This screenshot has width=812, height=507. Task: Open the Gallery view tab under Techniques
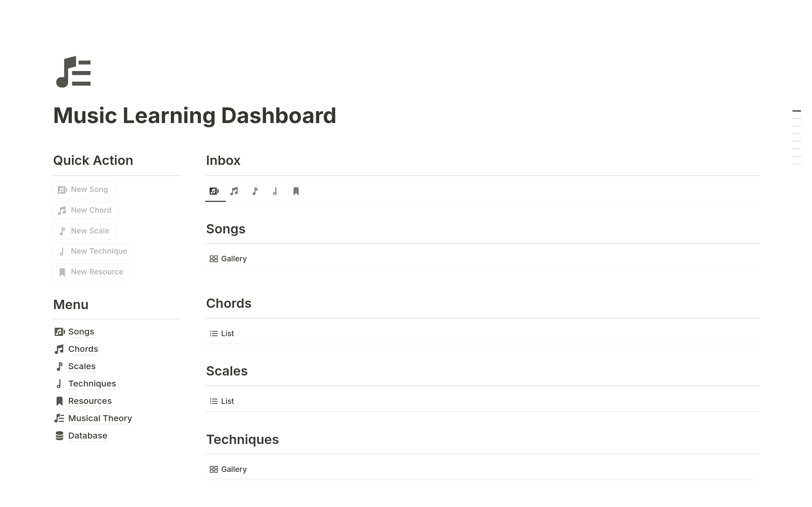coord(228,469)
